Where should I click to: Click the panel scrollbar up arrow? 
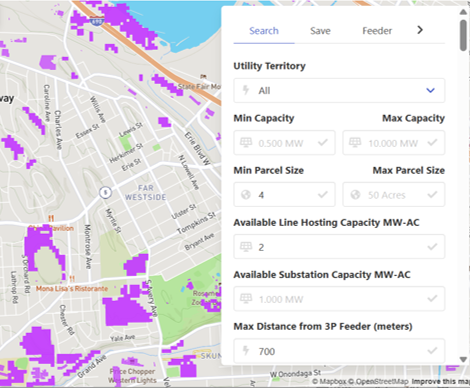pyautogui.click(x=463, y=12)
